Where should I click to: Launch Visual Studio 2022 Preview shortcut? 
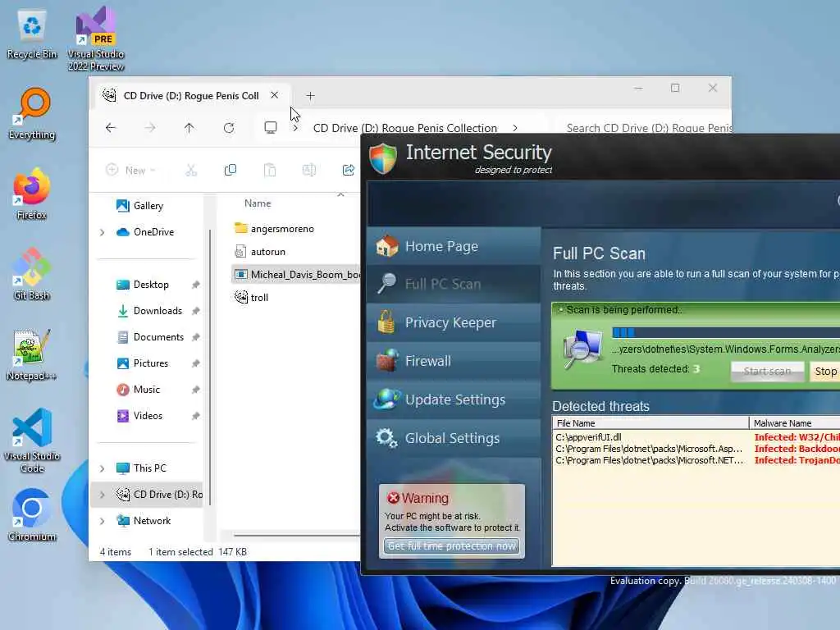[96, 38]
